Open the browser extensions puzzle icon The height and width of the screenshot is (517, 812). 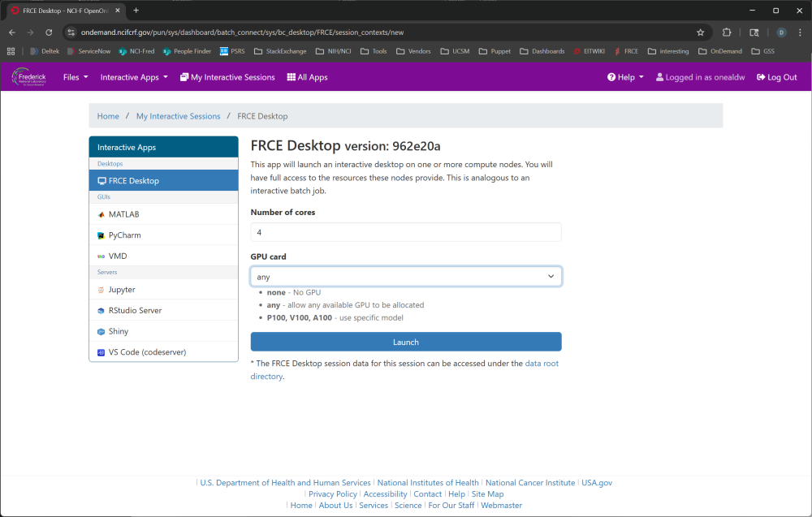(x=727, y=32)
